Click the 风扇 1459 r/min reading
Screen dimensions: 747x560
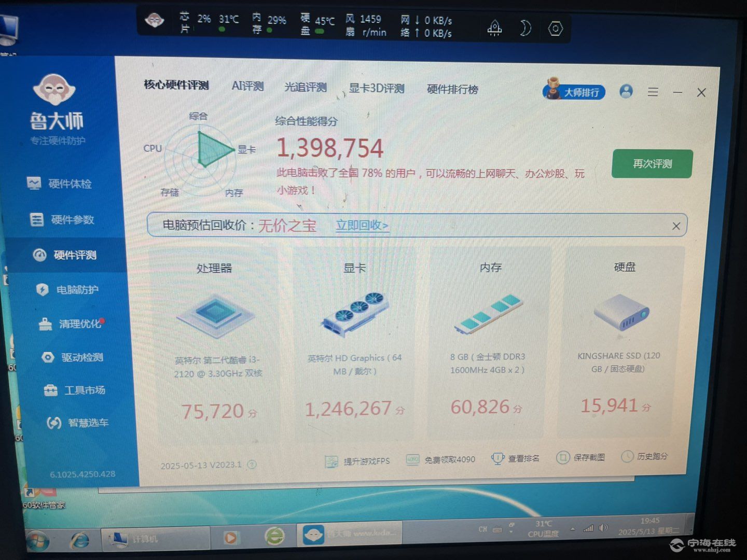[366, 25]
